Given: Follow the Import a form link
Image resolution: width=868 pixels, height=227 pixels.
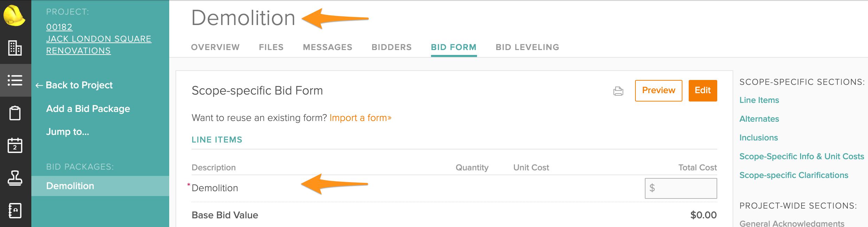Looking at the screenshot, I should [360, 118].
